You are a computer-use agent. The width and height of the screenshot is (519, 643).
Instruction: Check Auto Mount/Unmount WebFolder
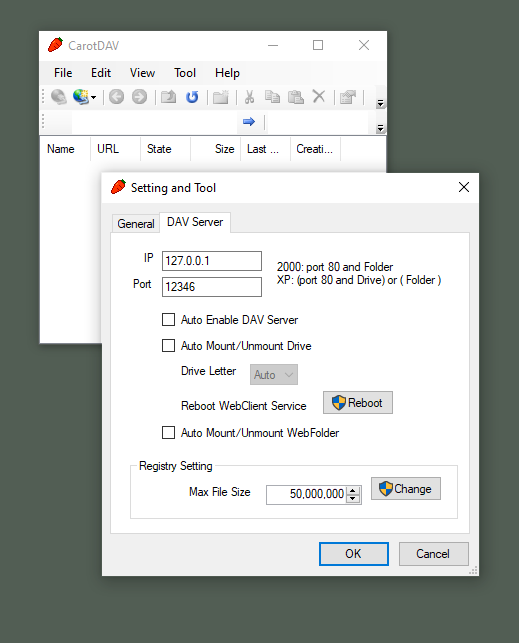(x=168, y=433)
